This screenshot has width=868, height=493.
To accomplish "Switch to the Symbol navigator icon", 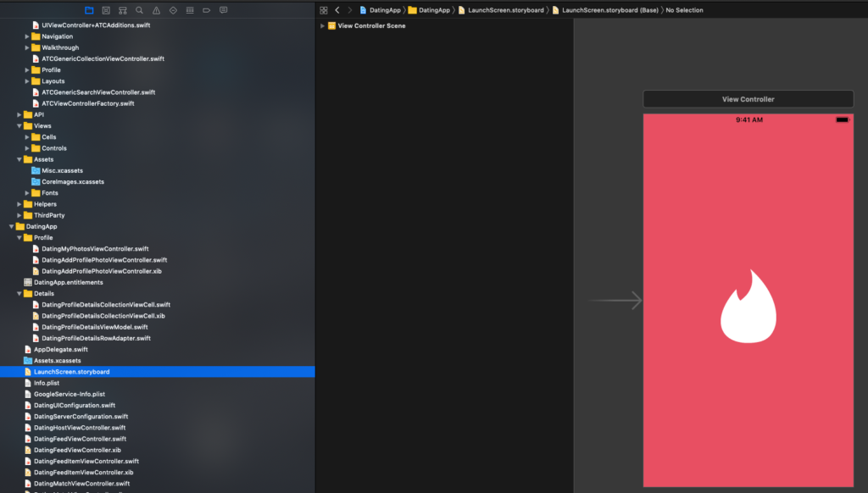I will (123, 10).
